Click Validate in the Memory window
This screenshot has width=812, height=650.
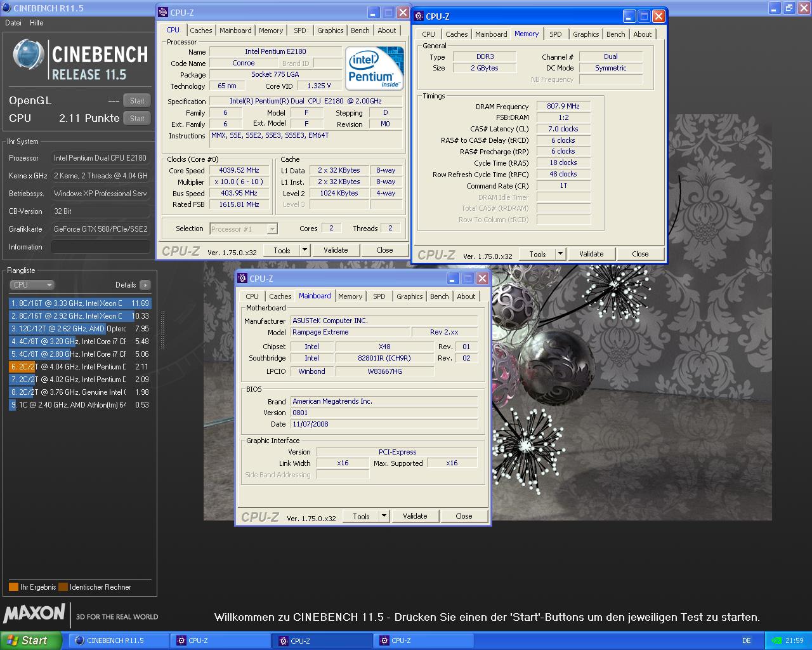591,254
